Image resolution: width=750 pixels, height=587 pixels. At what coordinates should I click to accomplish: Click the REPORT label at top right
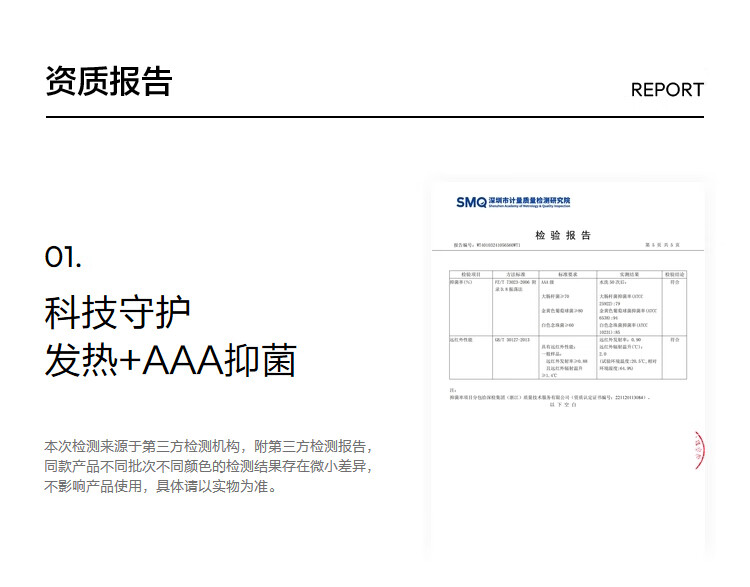tap(667, 90)
